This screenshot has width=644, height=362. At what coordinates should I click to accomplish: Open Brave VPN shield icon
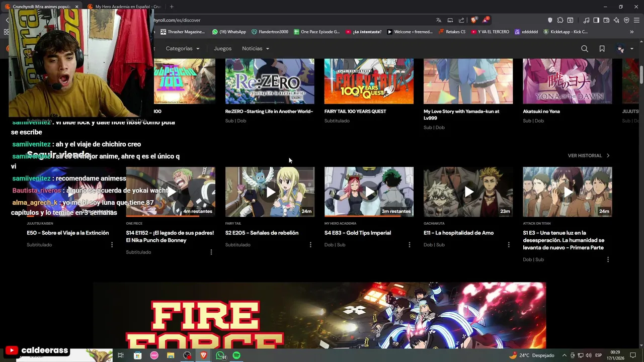click(626, 20)
